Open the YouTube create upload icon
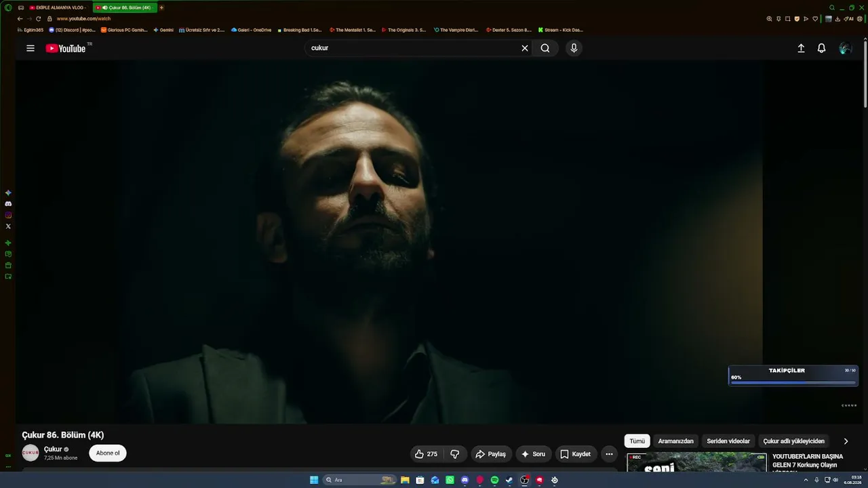Screen dimensions: 868x488 coord(801,48)
